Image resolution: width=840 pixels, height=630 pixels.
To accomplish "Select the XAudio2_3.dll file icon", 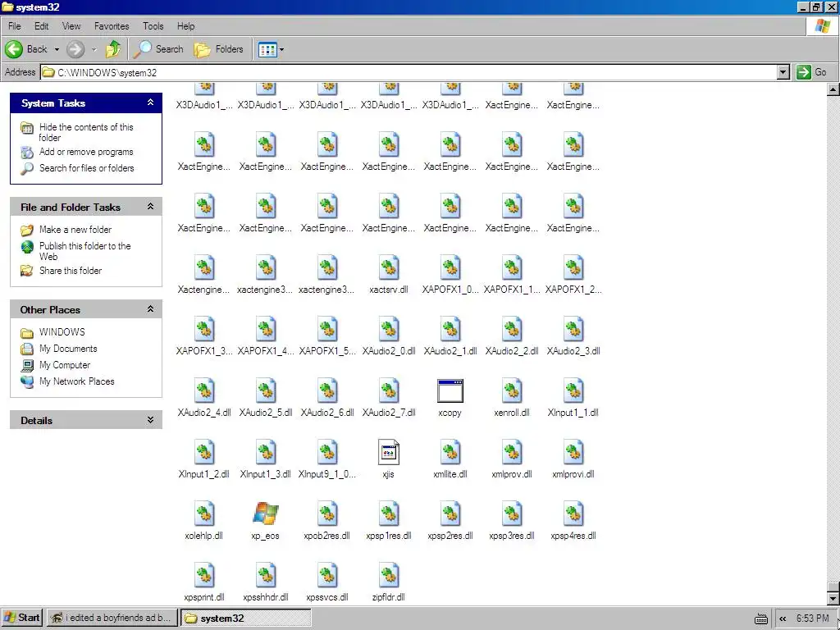I will tap(573, 330).
